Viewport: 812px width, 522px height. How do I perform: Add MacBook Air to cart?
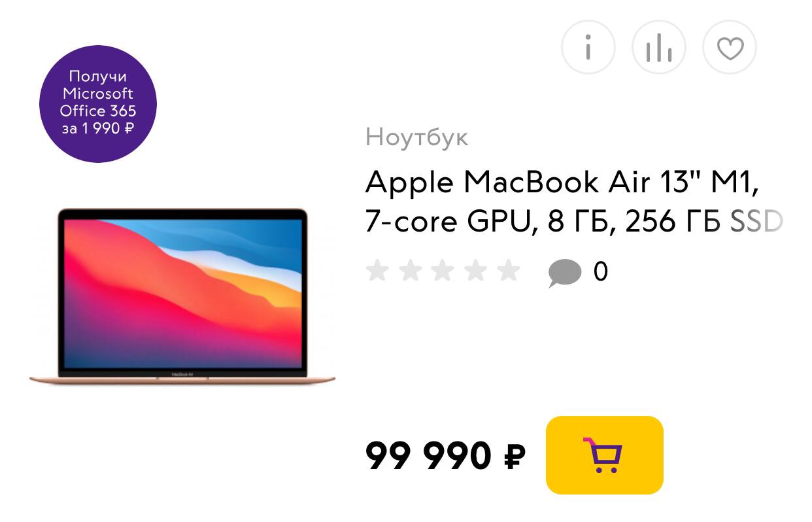tap(605, 455)
